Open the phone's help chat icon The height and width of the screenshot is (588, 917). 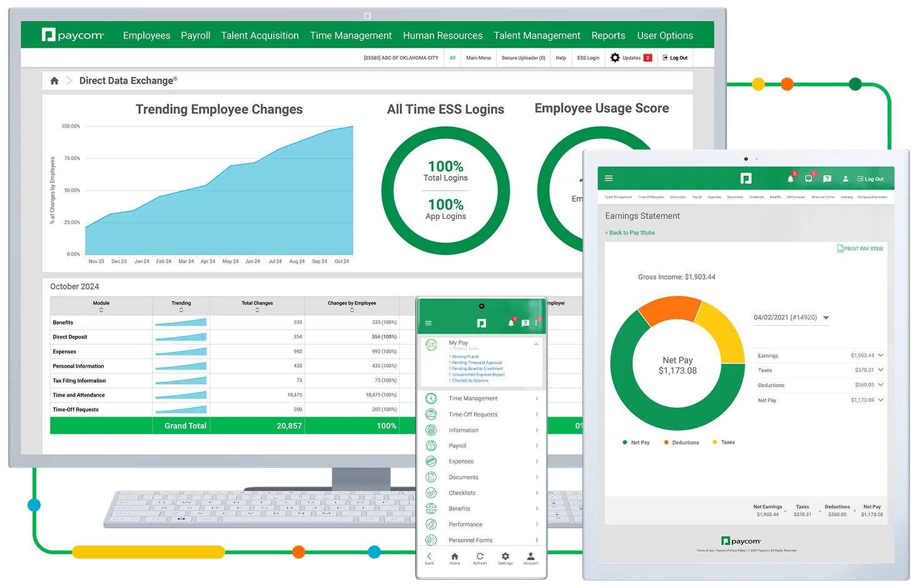(525, 323)
